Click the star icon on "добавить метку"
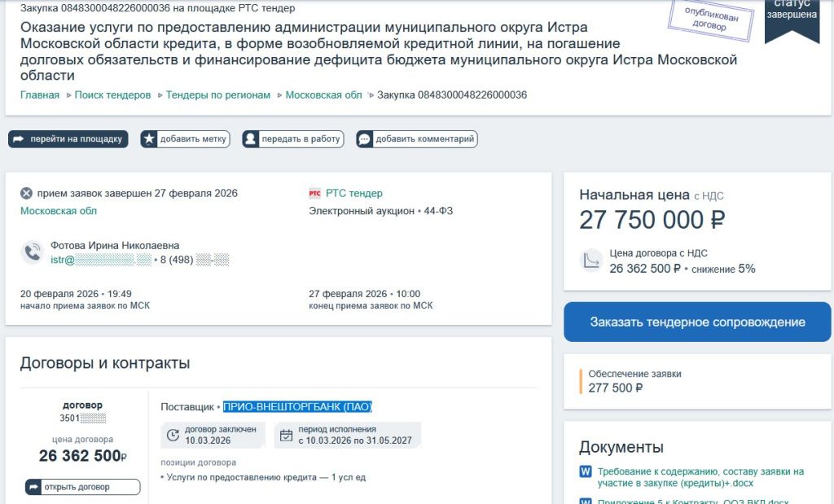834x504 pixels. 148,138
